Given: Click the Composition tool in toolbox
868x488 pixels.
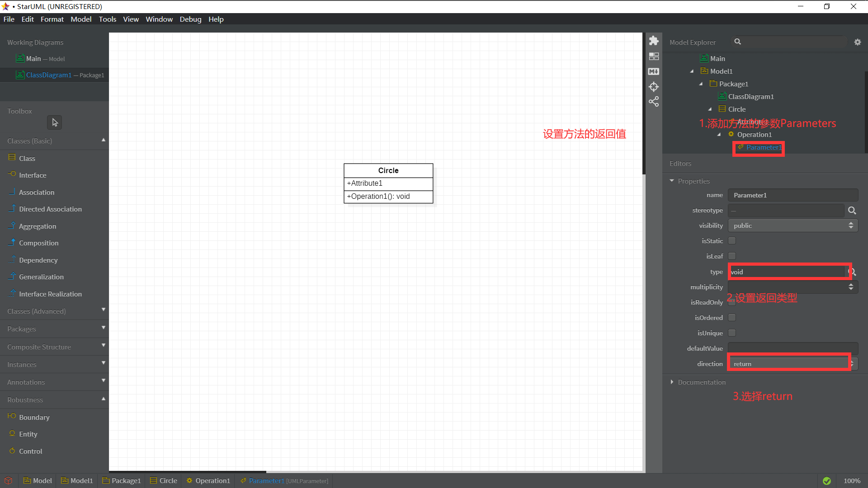Looking at the screenshot, I should pyautogui.click(x=38, y=243).
